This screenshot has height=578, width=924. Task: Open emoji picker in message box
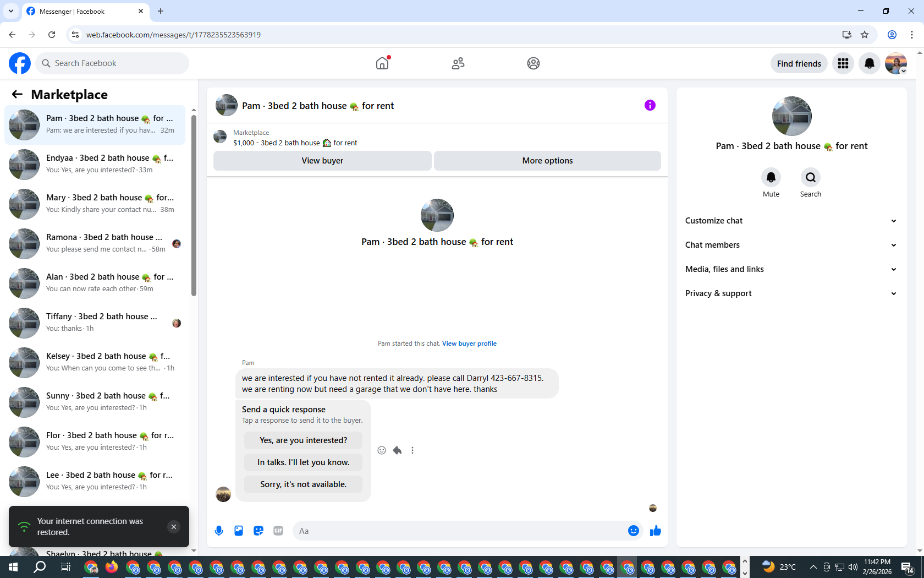pos(634,531)
